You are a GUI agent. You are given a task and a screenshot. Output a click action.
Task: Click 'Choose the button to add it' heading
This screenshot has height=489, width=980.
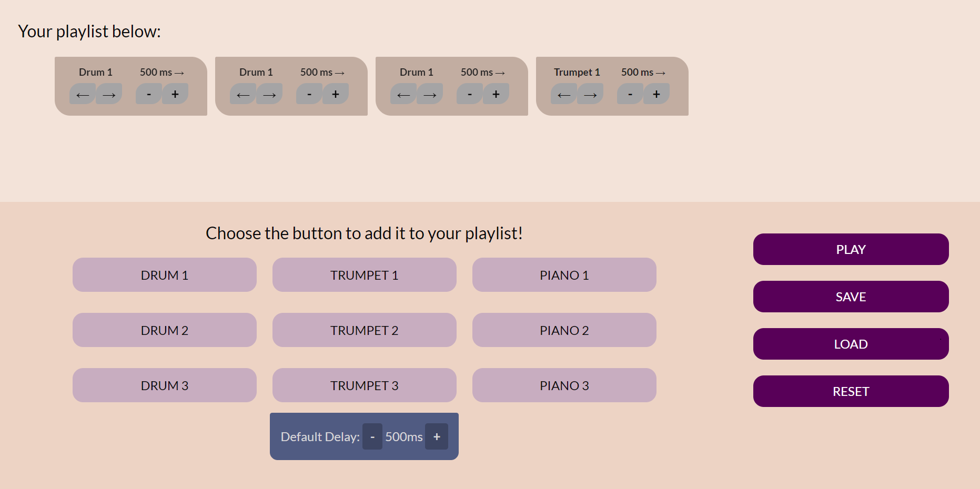click(364, 233)
